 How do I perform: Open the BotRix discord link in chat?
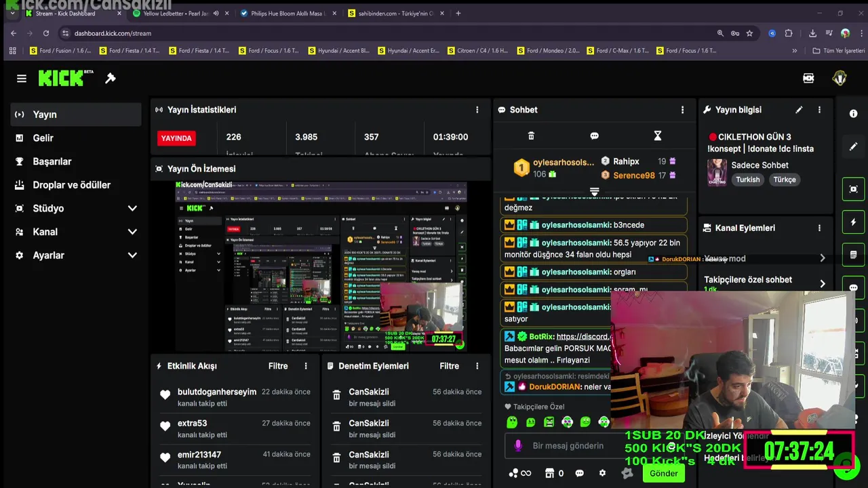[x=585, y=336]
